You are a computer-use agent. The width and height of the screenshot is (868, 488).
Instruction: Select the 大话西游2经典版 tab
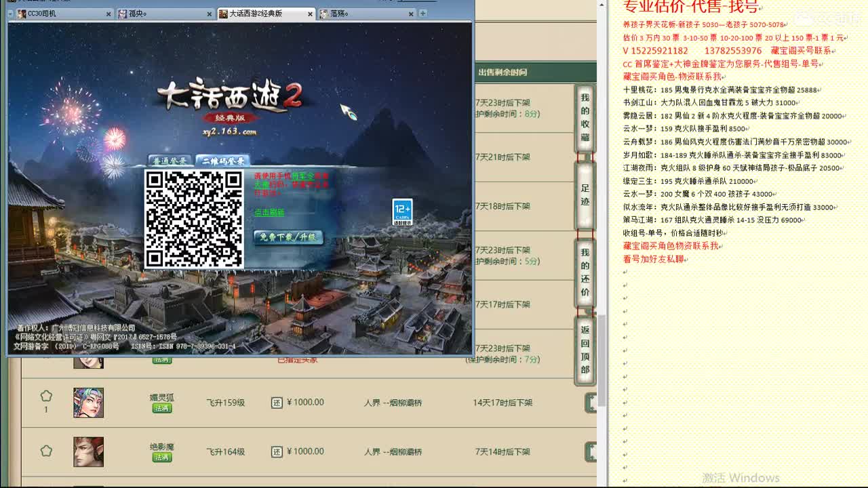tap(267, 14)
